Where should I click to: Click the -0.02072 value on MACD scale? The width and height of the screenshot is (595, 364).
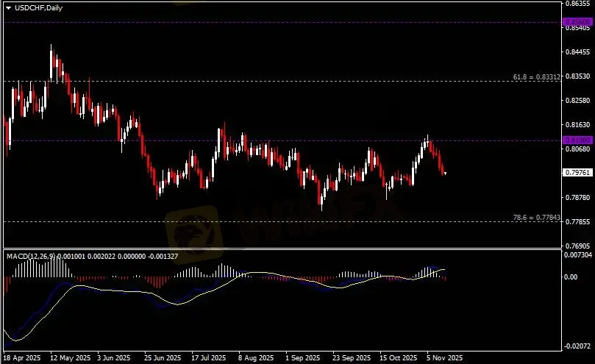tap(577, 346)
